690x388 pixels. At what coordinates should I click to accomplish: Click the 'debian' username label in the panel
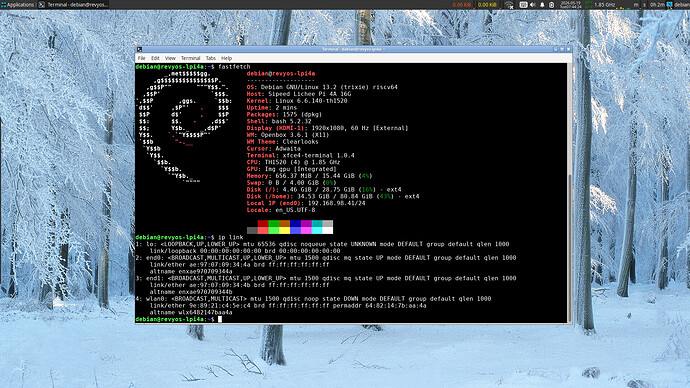pos(682,5)
